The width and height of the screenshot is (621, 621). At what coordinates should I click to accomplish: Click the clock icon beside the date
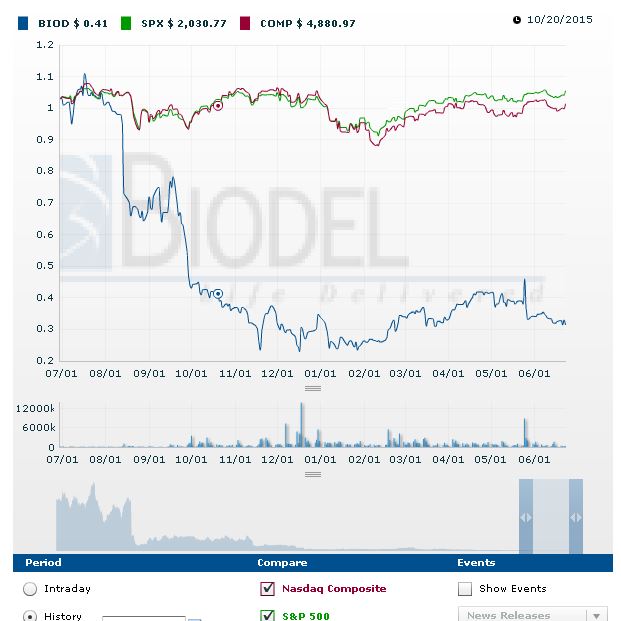(x=517, y=19)
